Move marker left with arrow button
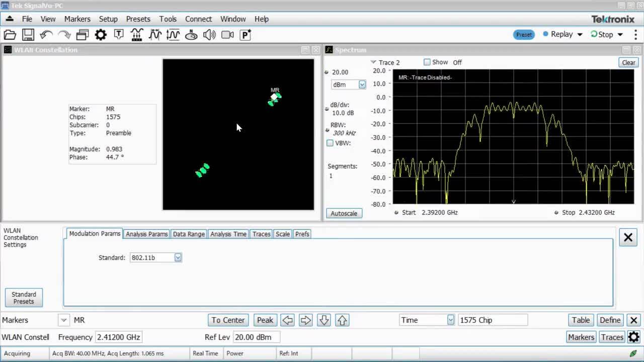644x362 pixels. pos(287,320)
